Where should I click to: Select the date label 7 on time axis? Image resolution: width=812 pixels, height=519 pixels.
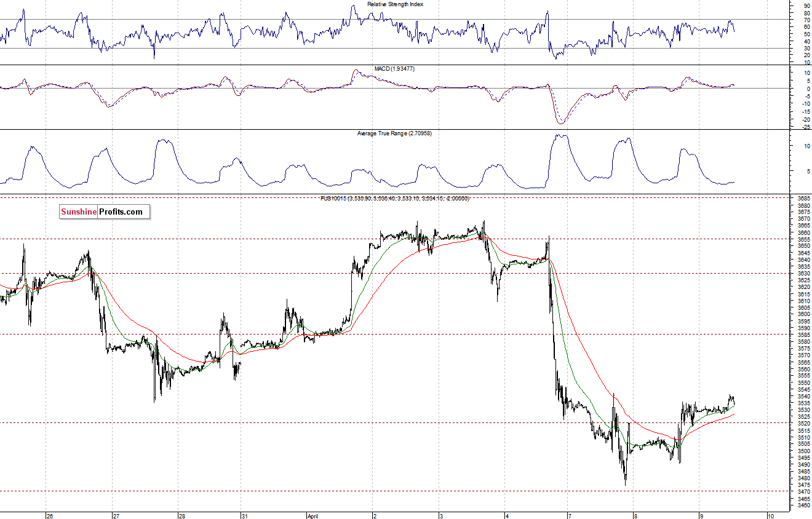tap(570, 515)
